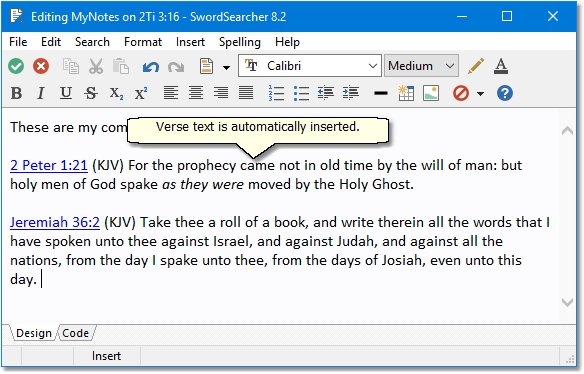Open the Edit menu

(x=51, y=42)
